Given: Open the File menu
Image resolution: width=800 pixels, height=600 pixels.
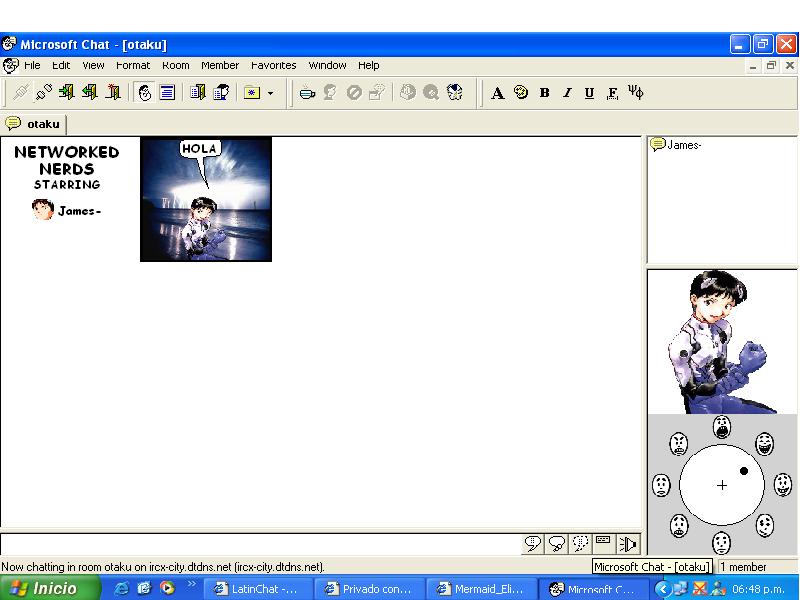Looking at the screenshot, I should coord(32,65).
